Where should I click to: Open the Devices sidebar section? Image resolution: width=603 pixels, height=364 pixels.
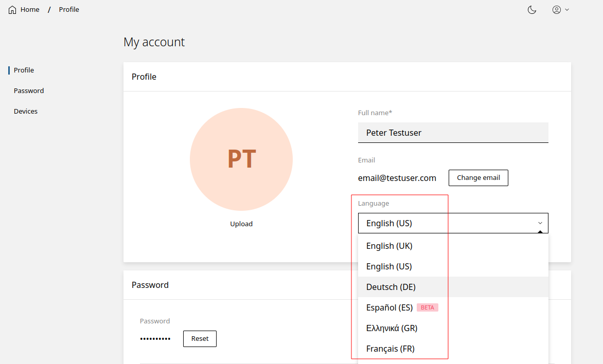pos(26,112)
